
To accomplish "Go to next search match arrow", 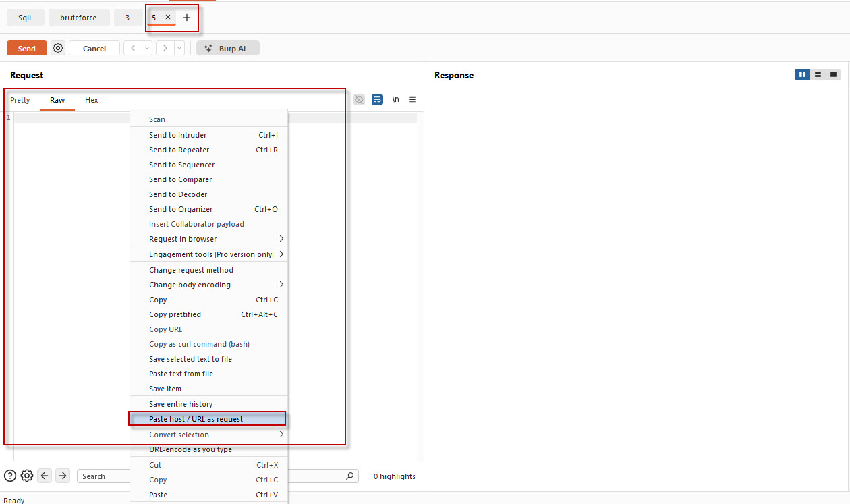I will click(x=63, y=476).
